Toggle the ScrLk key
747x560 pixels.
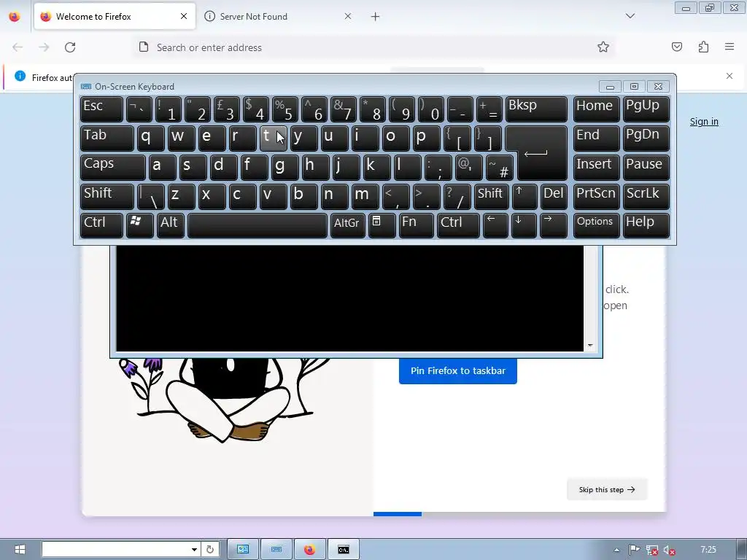(x=646, y=197)
